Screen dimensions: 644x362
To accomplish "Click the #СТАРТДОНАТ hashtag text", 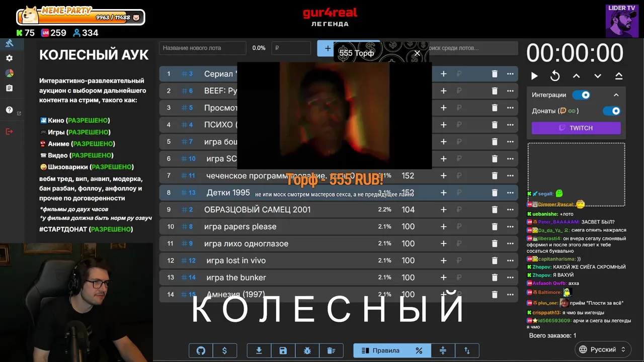I will (x=63, y=229).
